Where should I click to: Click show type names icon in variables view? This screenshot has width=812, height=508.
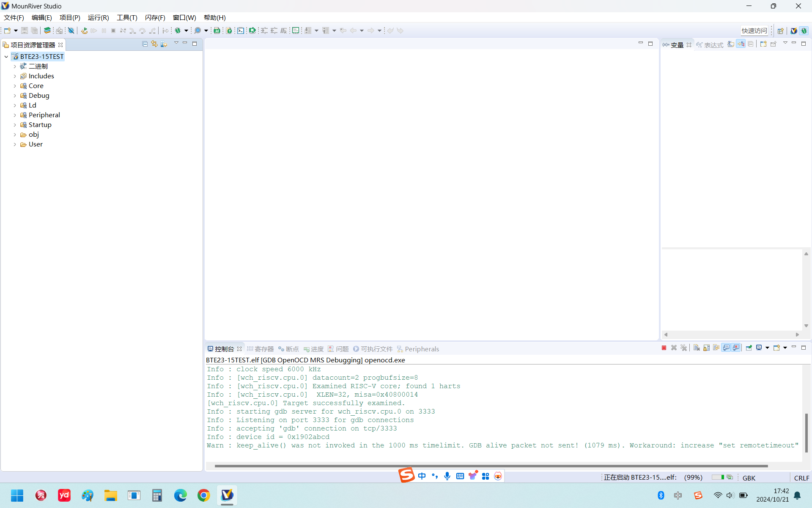[731, 44]
